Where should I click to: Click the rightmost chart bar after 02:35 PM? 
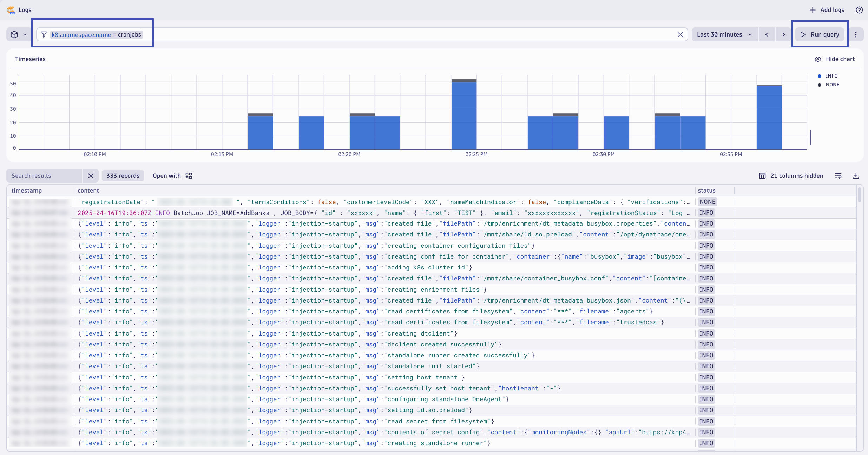[769, 117]
